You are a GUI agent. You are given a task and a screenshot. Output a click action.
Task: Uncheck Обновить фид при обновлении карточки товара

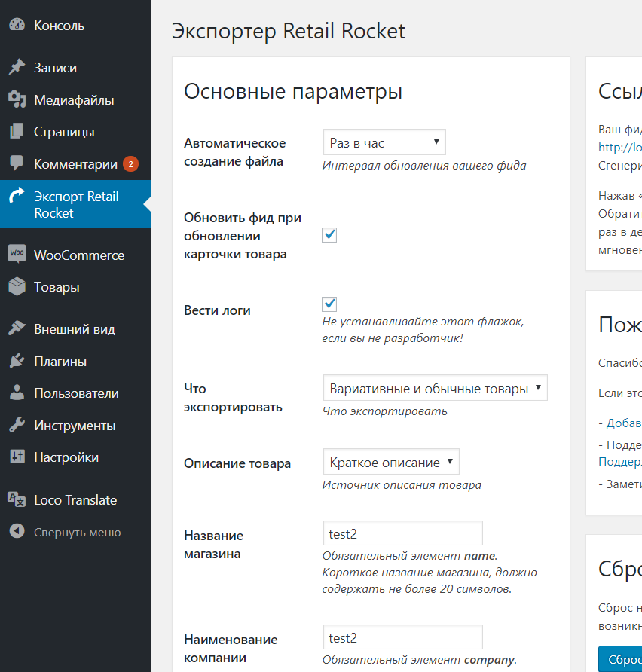point(329,235)
